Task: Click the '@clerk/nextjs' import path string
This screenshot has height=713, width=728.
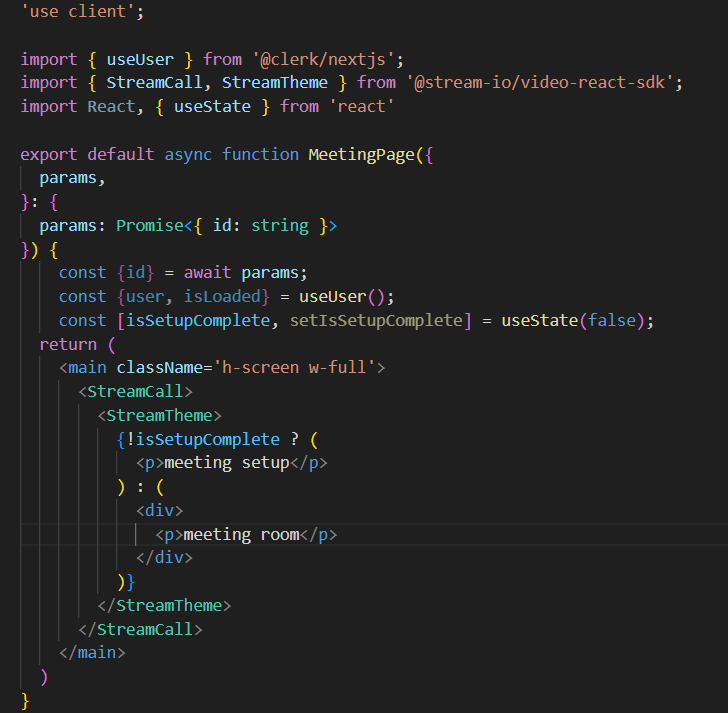Action: [x=320, y=58]
